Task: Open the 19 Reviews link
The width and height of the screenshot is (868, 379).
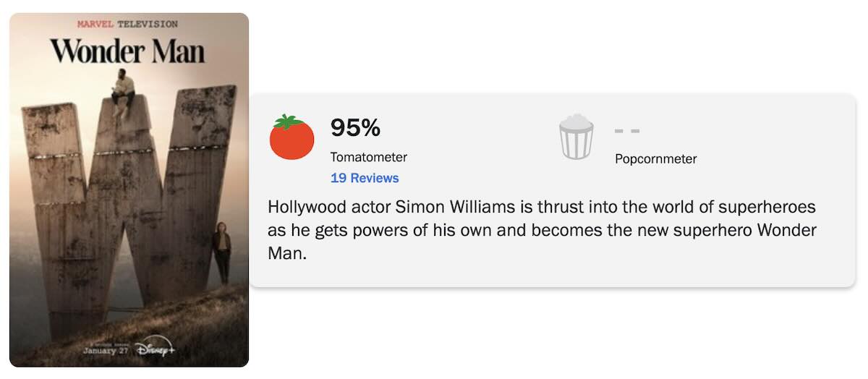Action: pos(365,178)
